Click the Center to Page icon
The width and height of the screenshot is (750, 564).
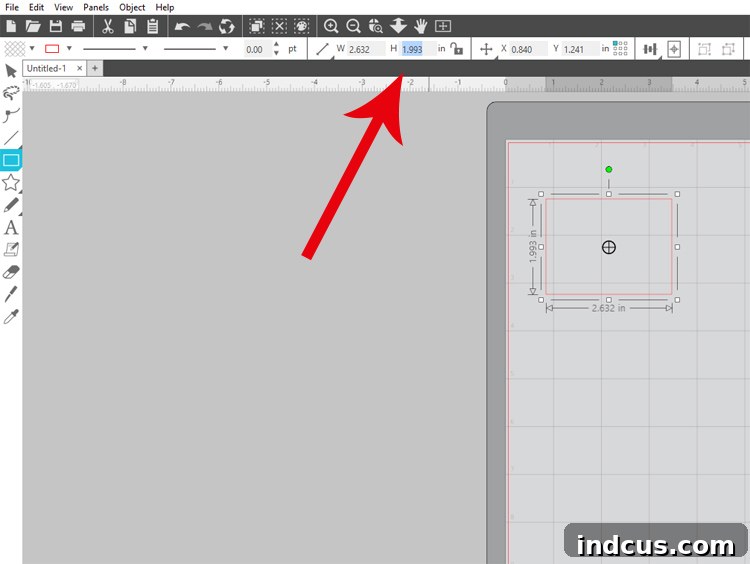(674, 49)
